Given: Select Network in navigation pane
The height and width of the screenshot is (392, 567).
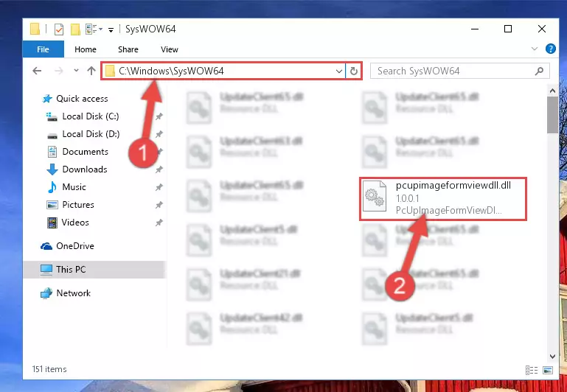Looking at the screenshot, I should coord(74,293).
